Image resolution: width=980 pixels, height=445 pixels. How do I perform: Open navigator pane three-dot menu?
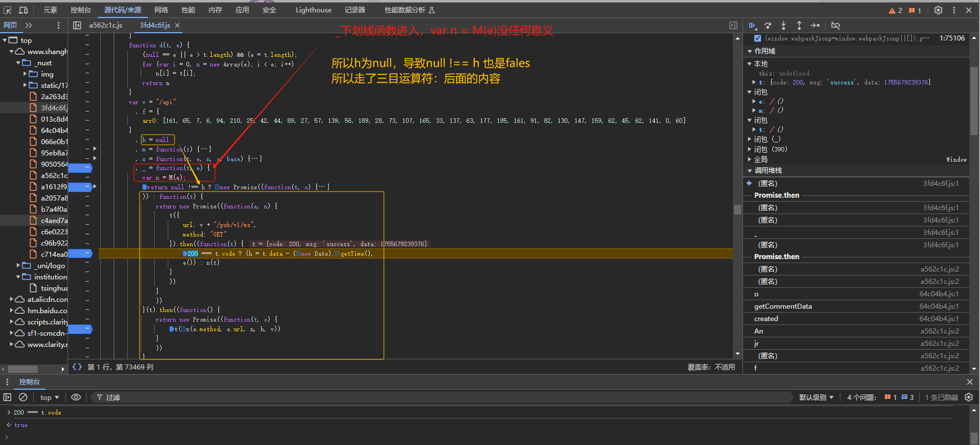58,25
